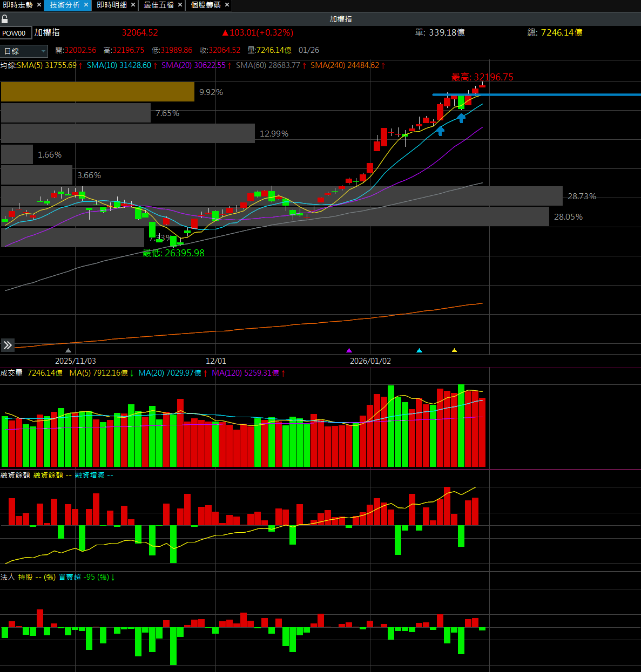Screen dimensions: 641x672
Task: Open the 個股籌碼 tab
Action: point(206,5)
